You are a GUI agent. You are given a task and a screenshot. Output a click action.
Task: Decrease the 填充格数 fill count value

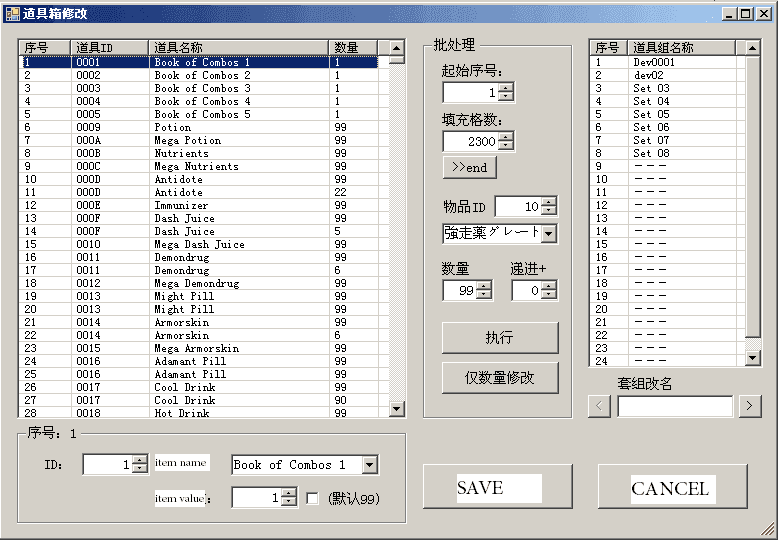click(506, 145)
